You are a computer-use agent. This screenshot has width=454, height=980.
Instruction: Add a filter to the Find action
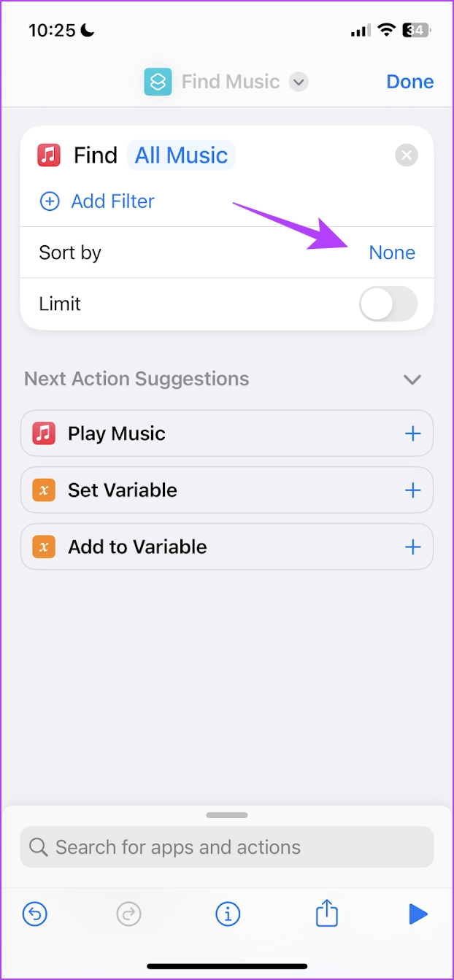(96, 201)
